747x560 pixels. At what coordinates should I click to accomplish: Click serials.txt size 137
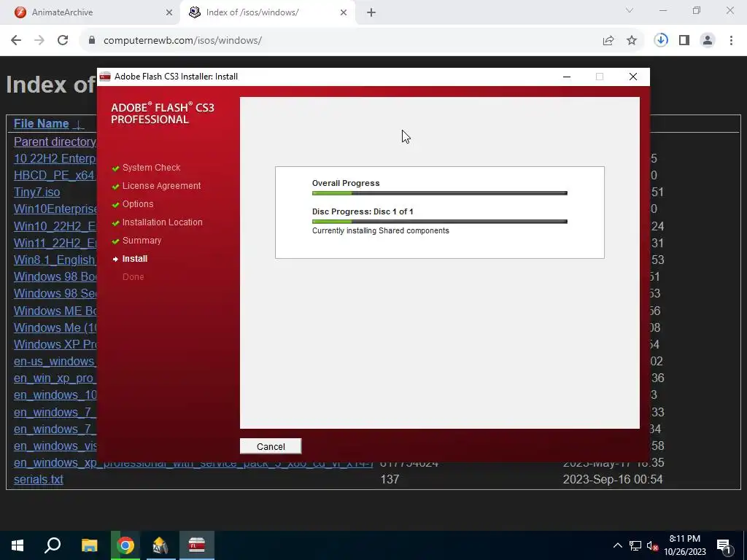(x=390, y=479)
